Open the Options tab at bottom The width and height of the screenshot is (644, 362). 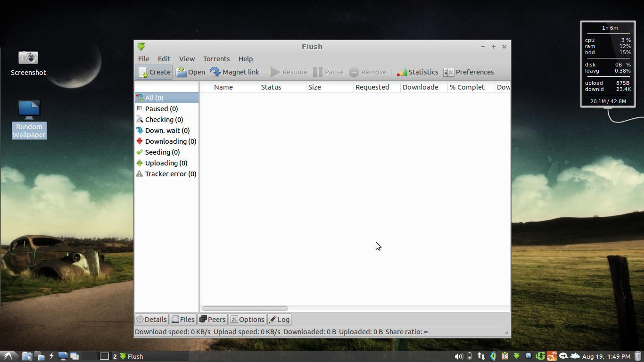click(247, 319)
